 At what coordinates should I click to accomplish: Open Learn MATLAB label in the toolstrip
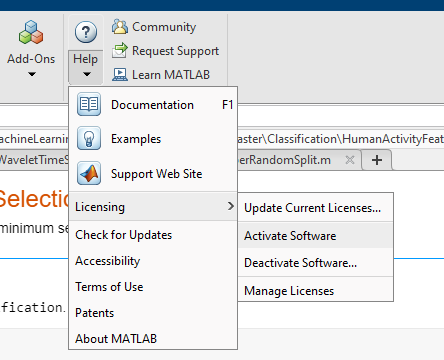(x=171, y=75)
